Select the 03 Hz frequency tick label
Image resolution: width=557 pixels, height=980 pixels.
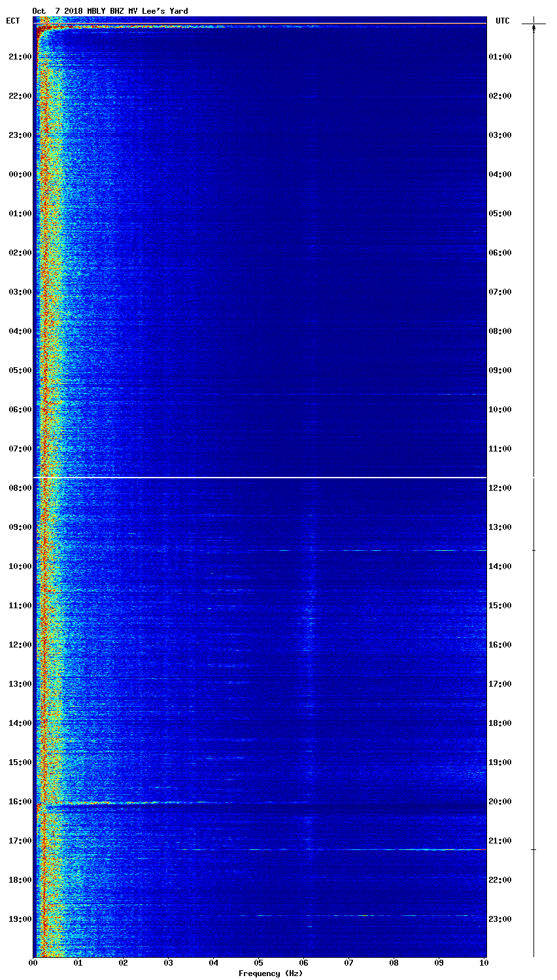169,963
